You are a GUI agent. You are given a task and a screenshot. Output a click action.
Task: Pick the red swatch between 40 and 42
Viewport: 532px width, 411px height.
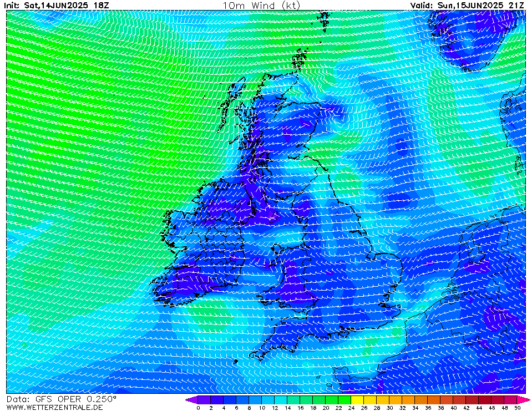459,400
